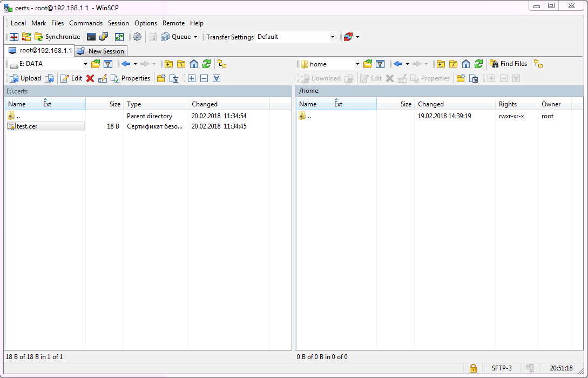
Task: Refresh the local panel
Action: (x=206, y=64)
